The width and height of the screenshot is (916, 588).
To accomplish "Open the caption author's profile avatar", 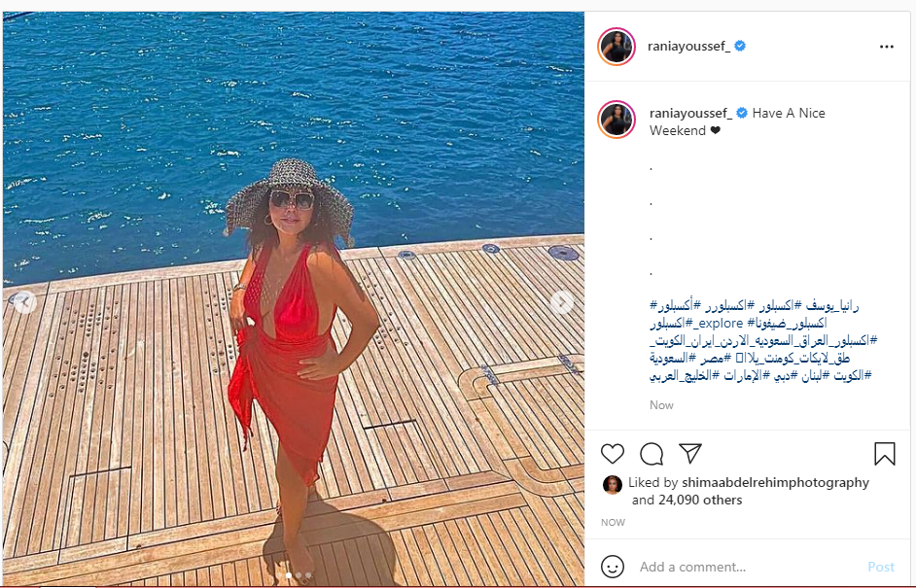I will pos(617,120).
